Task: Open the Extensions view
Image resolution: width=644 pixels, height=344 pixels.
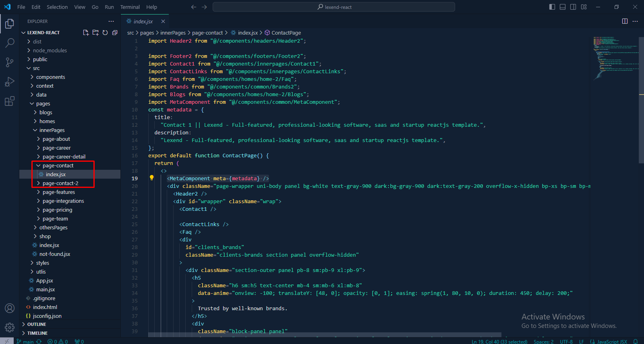Action: tap(10, 101)
